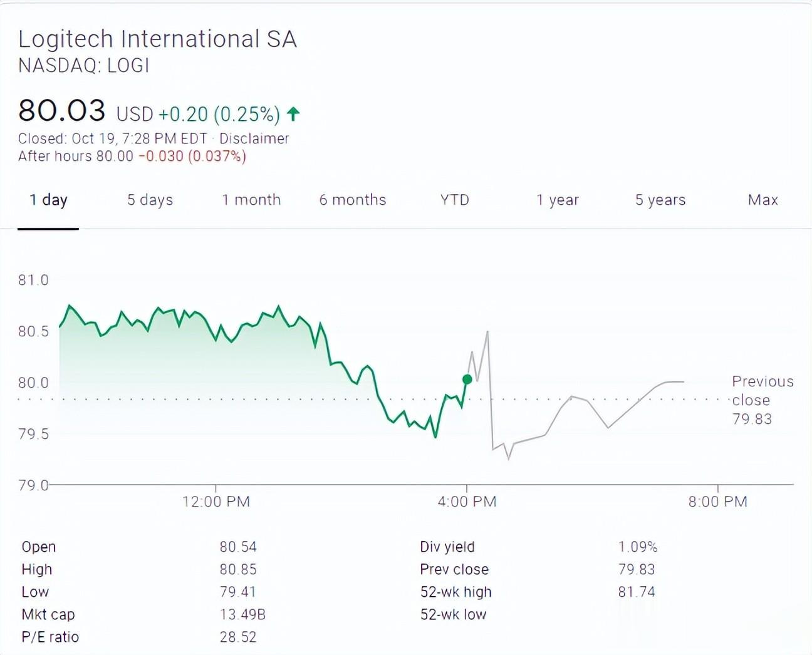This screenshot has width=812, height=655.
Task: Open the 1 month range tab
Action: (x=251, y=200)
